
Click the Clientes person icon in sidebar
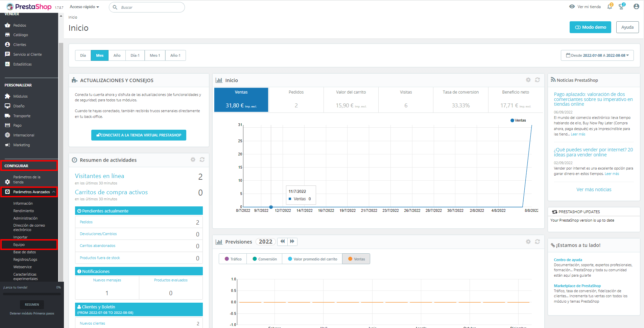click(x=7, y=45)
